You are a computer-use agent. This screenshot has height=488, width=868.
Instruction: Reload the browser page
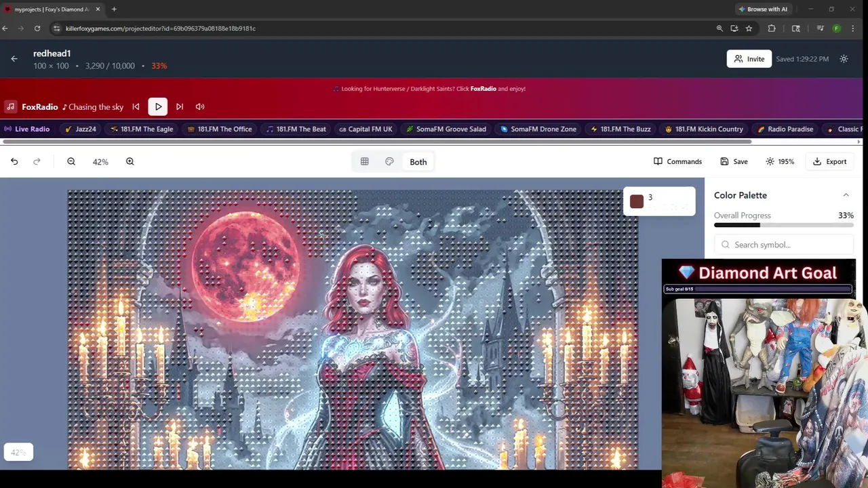click(37, 28)
